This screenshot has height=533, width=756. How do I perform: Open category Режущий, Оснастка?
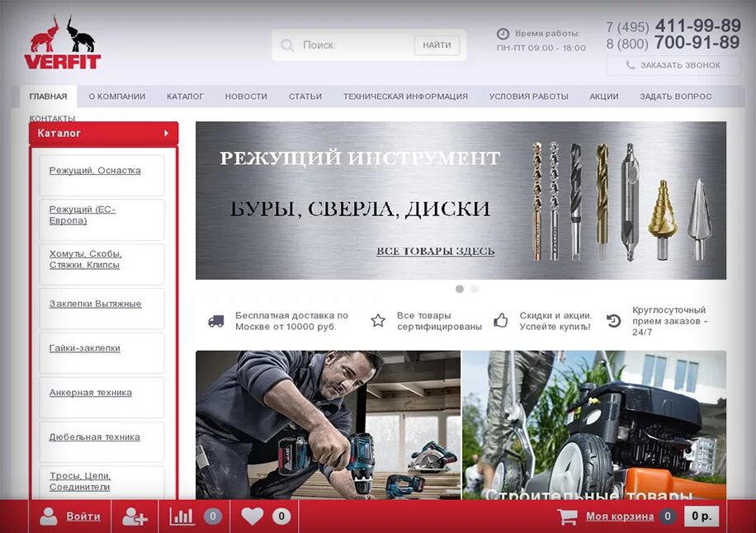[x=95, y=171]
